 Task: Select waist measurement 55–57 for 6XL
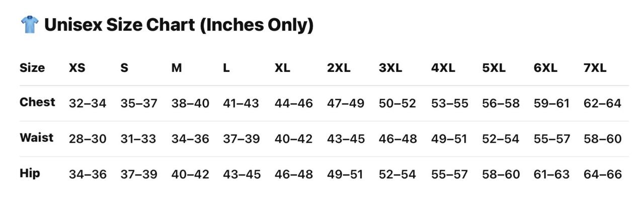(x=552, y=139)
